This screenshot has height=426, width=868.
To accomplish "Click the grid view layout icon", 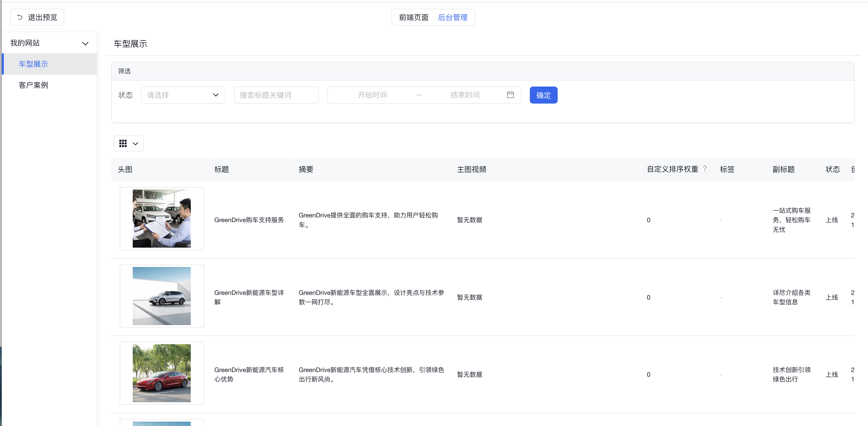I will [x=123, y=143].
